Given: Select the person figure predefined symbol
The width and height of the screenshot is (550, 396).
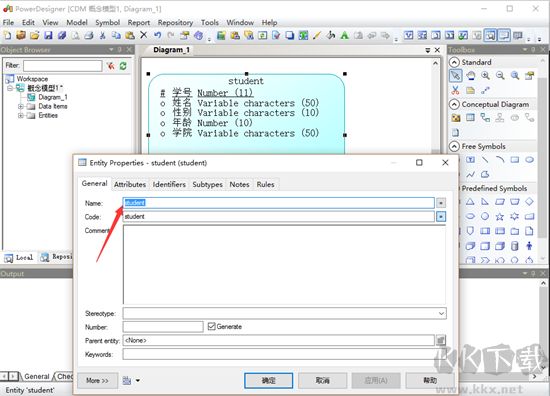Looking at the screenshot, I should [529, 246].
